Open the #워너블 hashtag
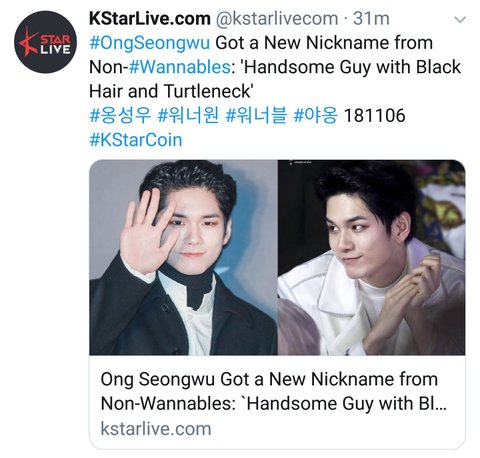This screenshot has width=480, height=458. click(x=256, y=115)
